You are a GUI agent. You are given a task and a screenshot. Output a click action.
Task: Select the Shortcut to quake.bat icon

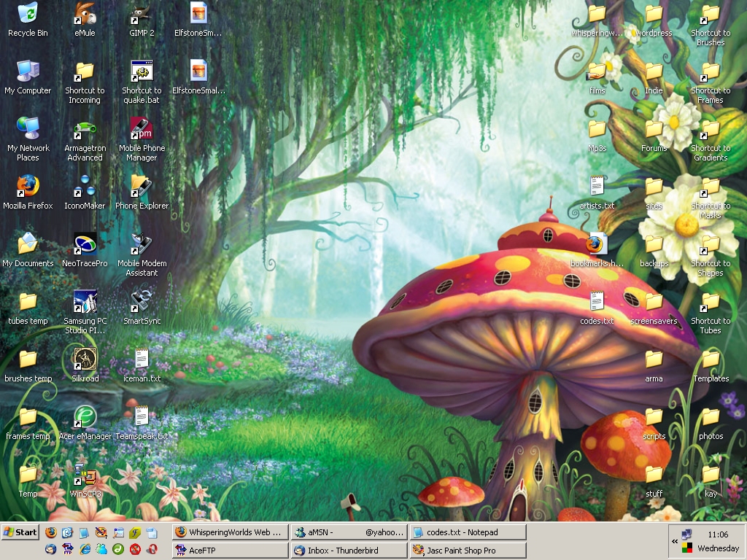tap(142, 82)
